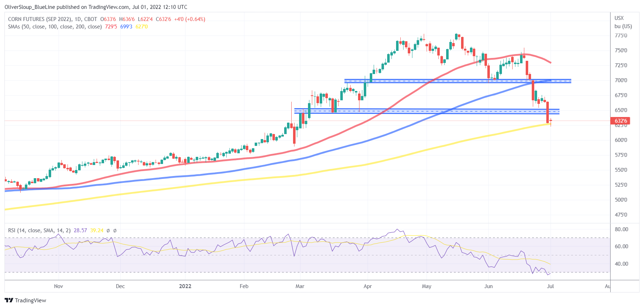Click the first ø symbol in RSI legend
The height and width of the screenshot is (308, 644).
pos(108,230)
